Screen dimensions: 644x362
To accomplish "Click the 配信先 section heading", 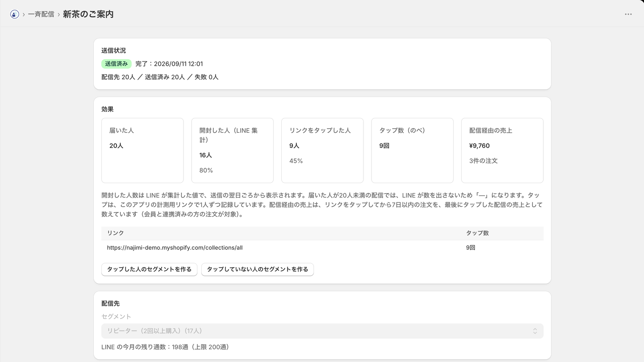I will pyautogui.click(x=110, y=303).
